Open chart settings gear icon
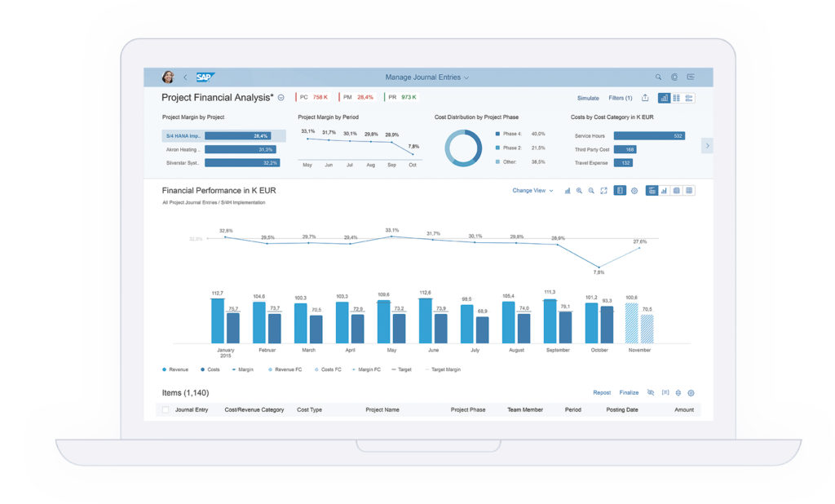 (x=634, y=191)
